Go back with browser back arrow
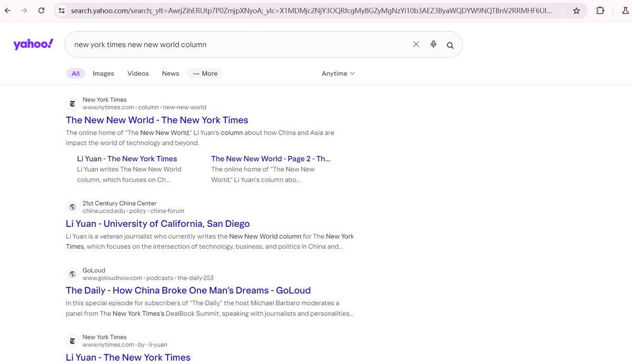This screenshot has height=364, width=632. tap(8, 11)
